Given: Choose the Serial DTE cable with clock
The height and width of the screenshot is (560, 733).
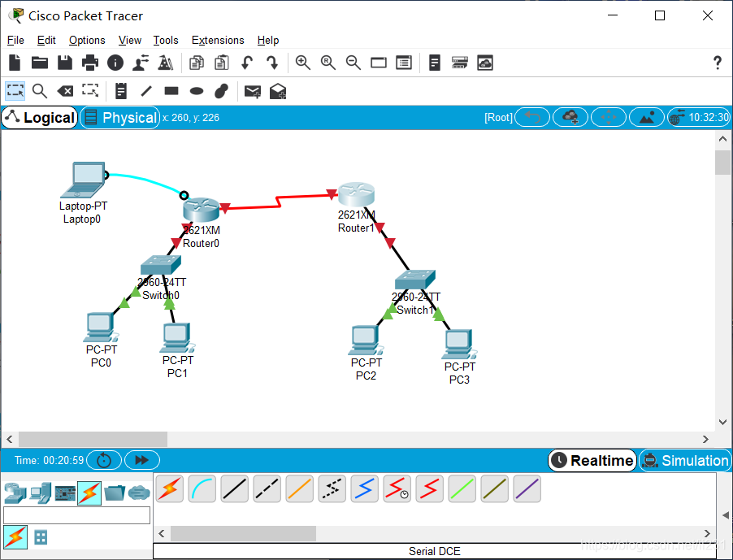Looking at the screenshot, I should point(397,488).
